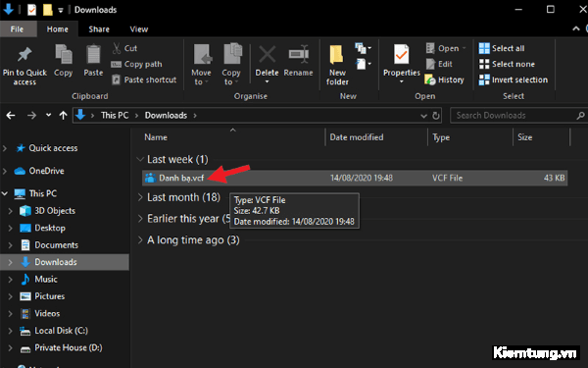Expand the Earlier this year group

point(140,219)
